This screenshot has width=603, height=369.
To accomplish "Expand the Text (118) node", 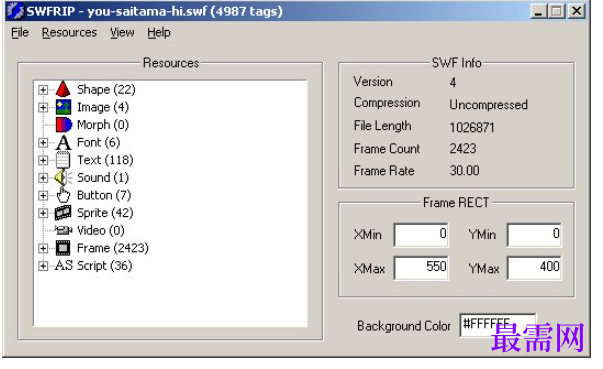I will (x=43, y=160).
